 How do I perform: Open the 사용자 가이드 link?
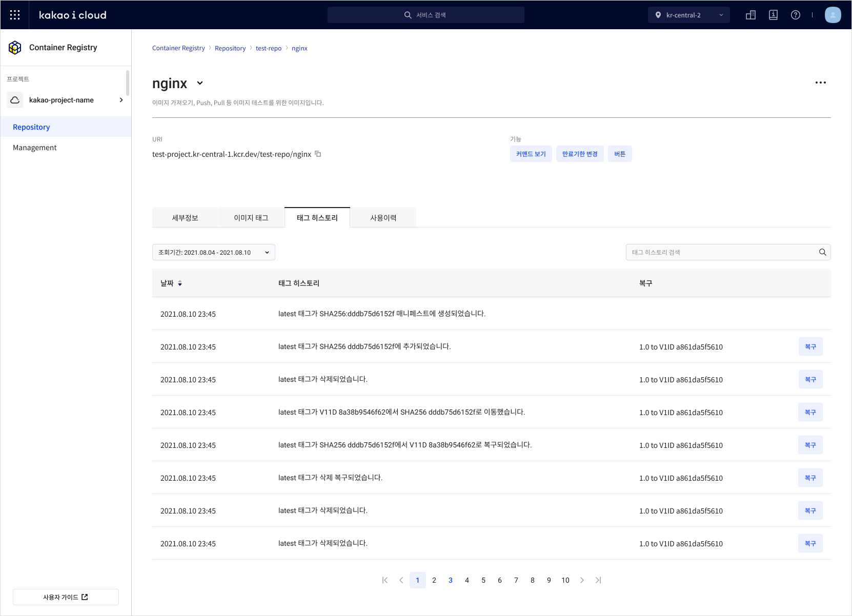(x=66, y=597)
